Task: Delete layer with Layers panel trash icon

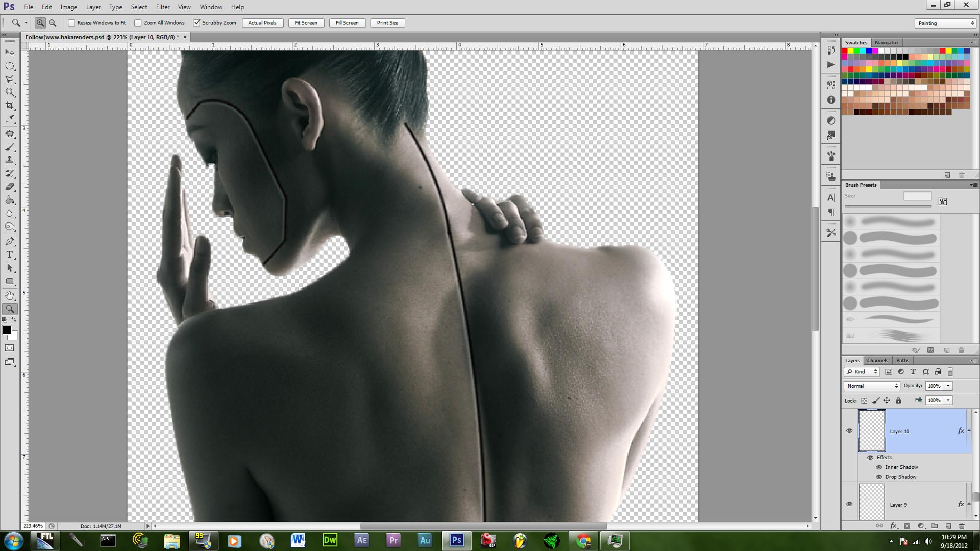Action: pyautogui.click(x=962, y=525)
